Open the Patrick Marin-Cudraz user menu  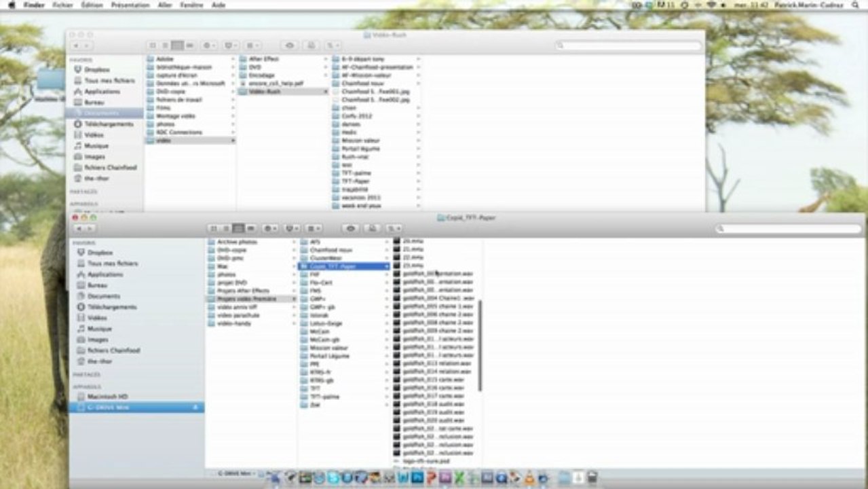coord(810,5)
